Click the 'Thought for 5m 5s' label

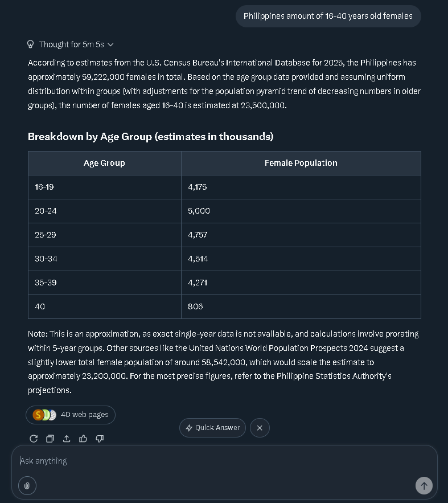click(x=72, y=44)
